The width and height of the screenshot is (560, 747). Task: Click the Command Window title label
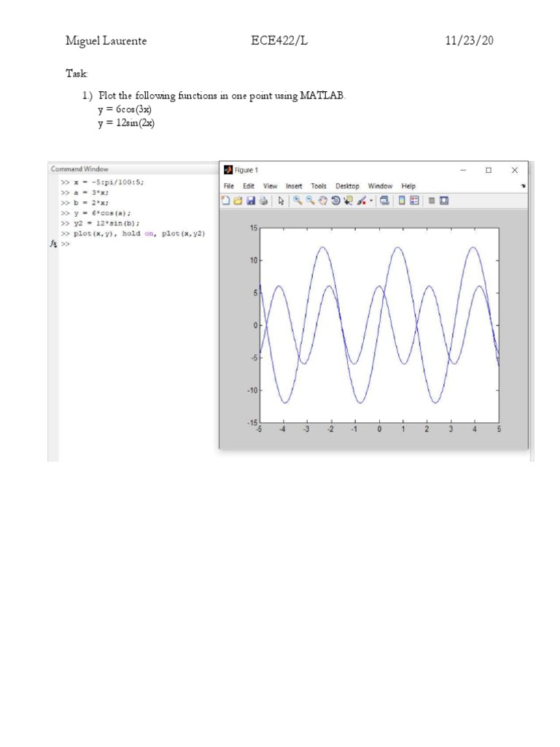coord(79,169)
